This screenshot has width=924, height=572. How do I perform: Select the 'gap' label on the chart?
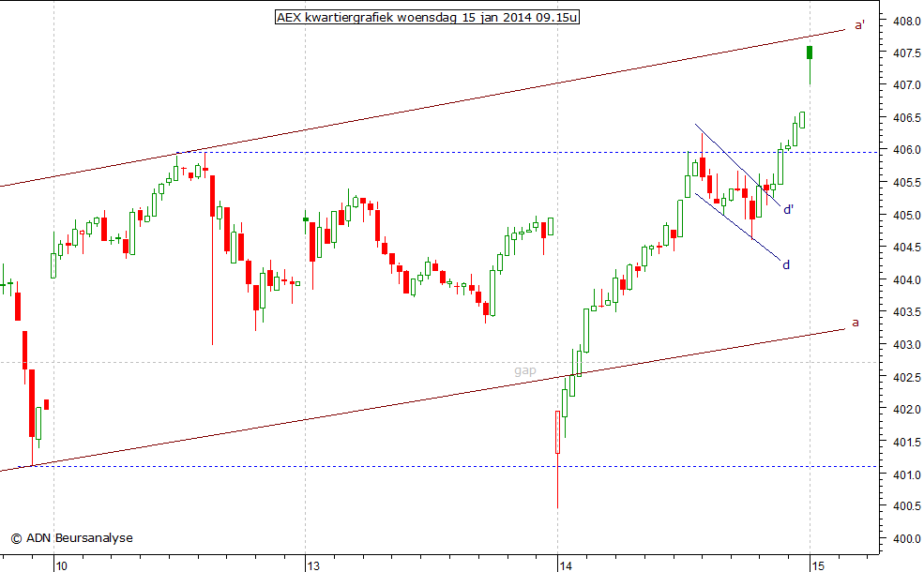click(x=525, y=370)
